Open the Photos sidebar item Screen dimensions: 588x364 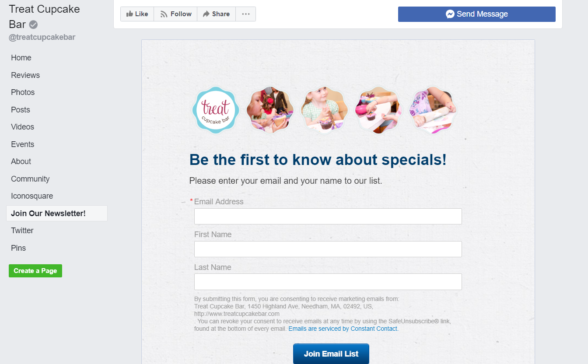[x=23, y=92]
